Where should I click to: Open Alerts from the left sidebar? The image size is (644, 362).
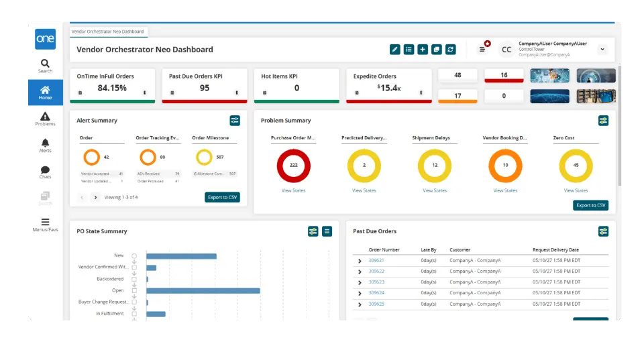point(45,145)
